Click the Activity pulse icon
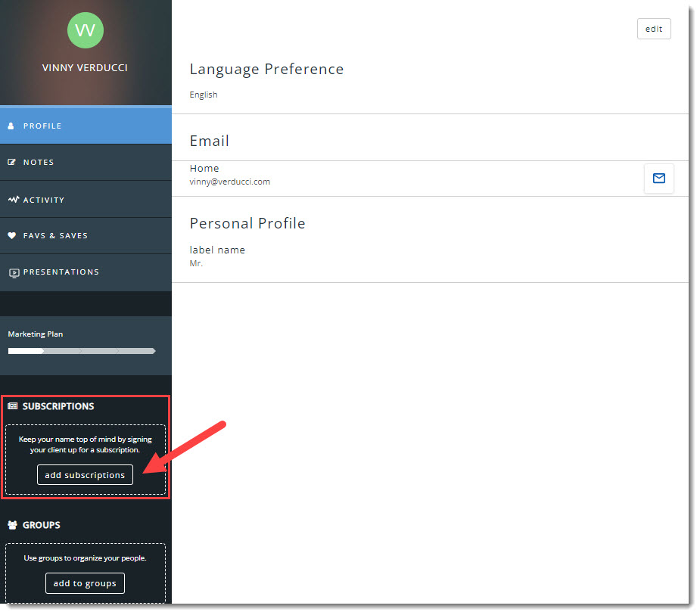 13,200
